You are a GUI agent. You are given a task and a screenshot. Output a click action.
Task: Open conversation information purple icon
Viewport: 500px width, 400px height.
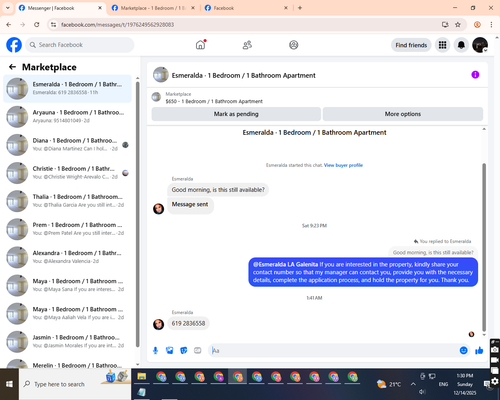[475, 75]
